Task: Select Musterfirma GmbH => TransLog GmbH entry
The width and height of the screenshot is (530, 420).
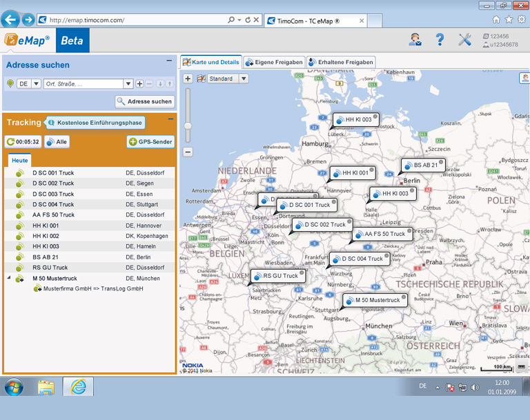Action: click(88, 289)
